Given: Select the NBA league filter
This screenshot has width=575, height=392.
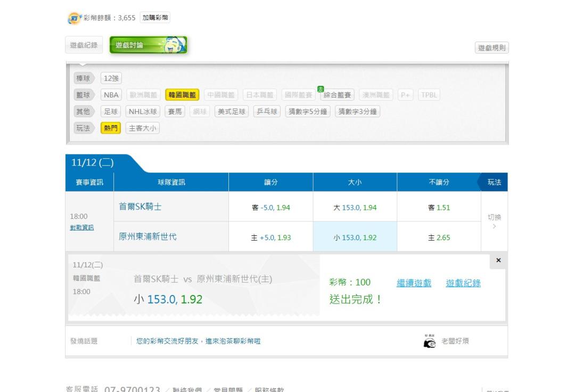Looking at the screenshot, I should pos(111,95).
